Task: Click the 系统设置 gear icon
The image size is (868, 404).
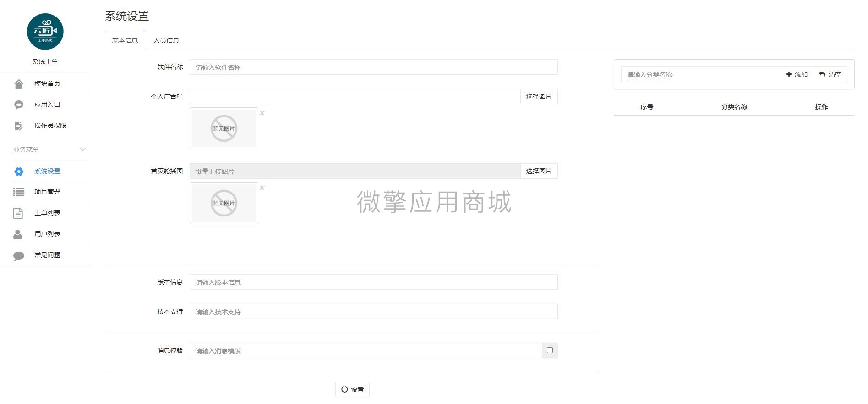Action: pos(19,172)
